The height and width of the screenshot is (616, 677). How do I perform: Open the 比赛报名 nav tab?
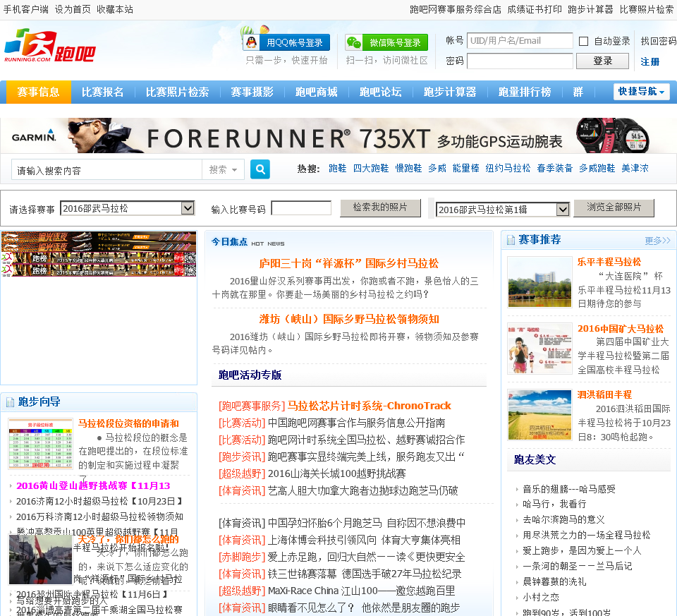click(x=103, y=92)
